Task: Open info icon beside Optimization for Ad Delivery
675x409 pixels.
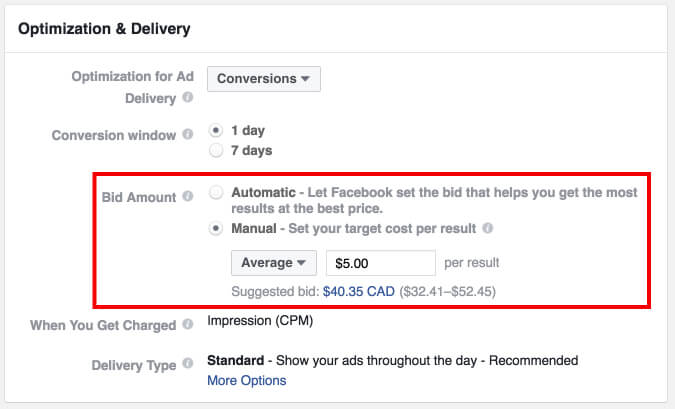Action: point(188,97)
